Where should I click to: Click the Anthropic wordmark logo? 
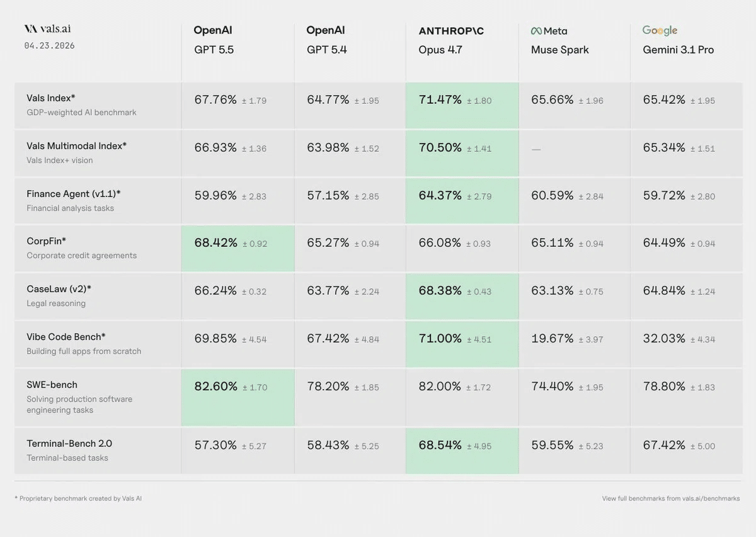point(451,31)
